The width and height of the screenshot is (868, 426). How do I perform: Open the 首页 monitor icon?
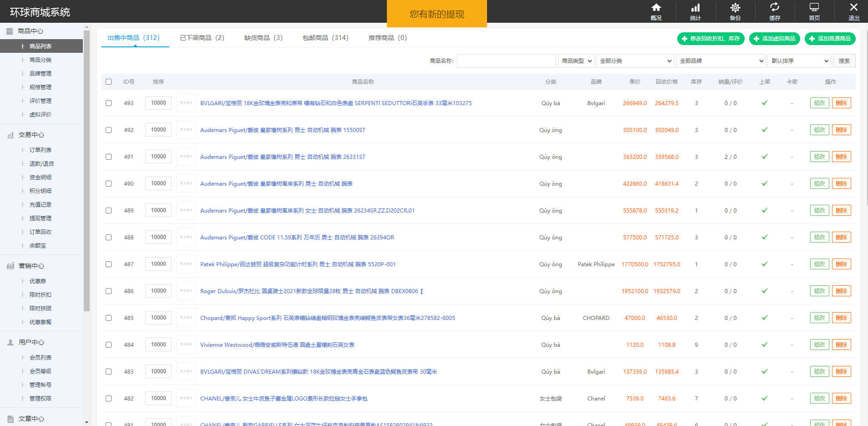point(814,7)
